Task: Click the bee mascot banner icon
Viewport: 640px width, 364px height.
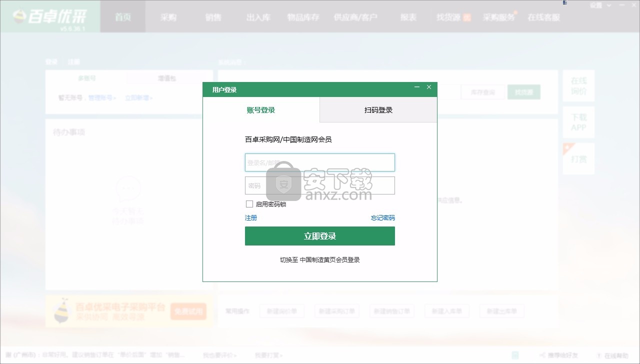Action: (62, 311)
